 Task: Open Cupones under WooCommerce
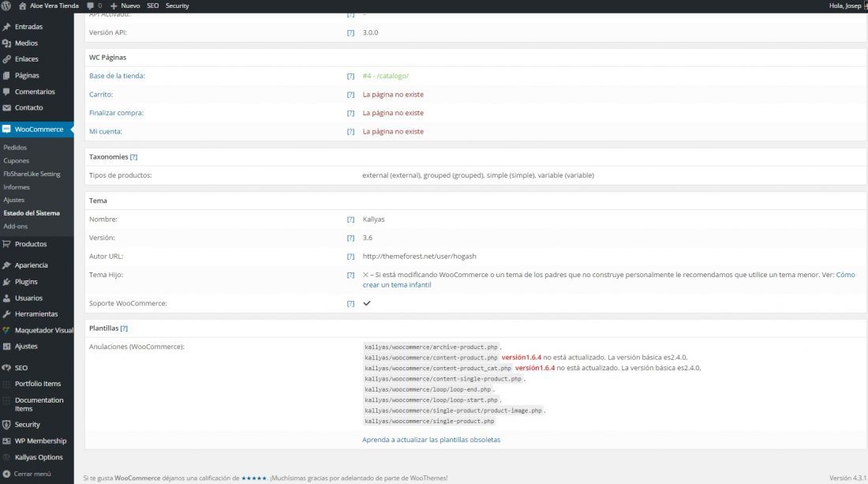16,160
